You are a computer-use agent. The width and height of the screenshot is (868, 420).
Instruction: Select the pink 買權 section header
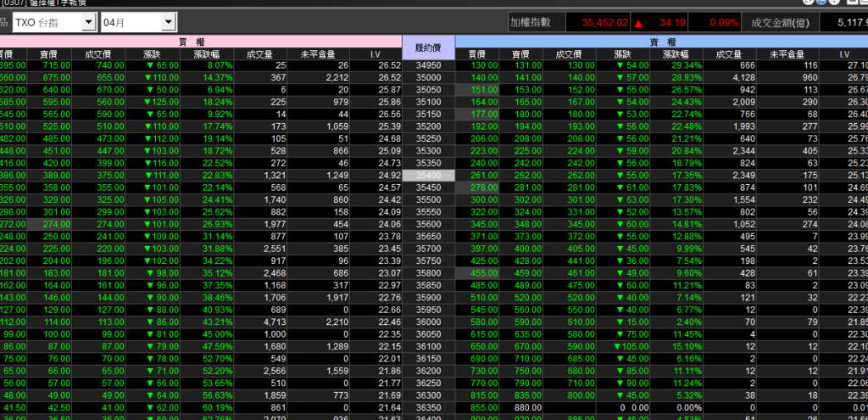(x=201, y=41)
